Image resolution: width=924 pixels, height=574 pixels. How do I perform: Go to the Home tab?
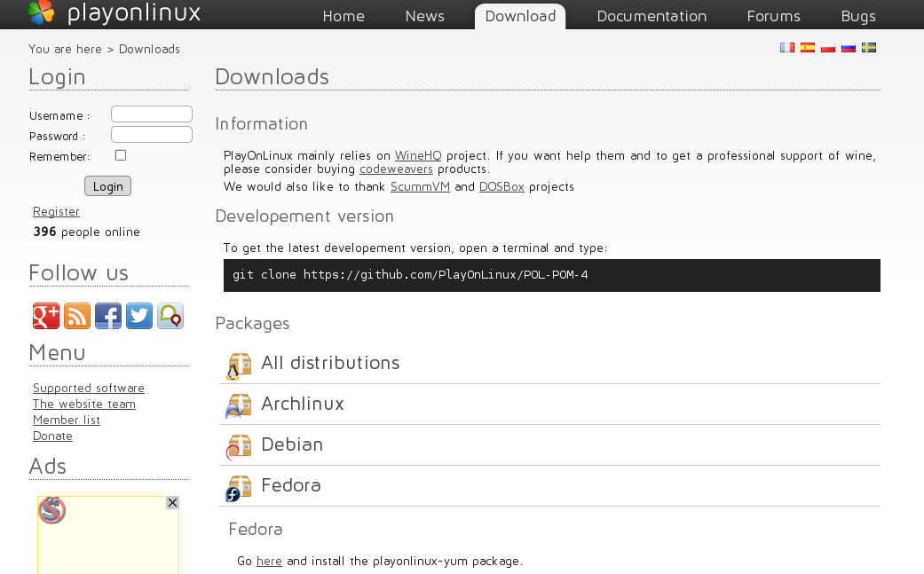pos(344,16)
